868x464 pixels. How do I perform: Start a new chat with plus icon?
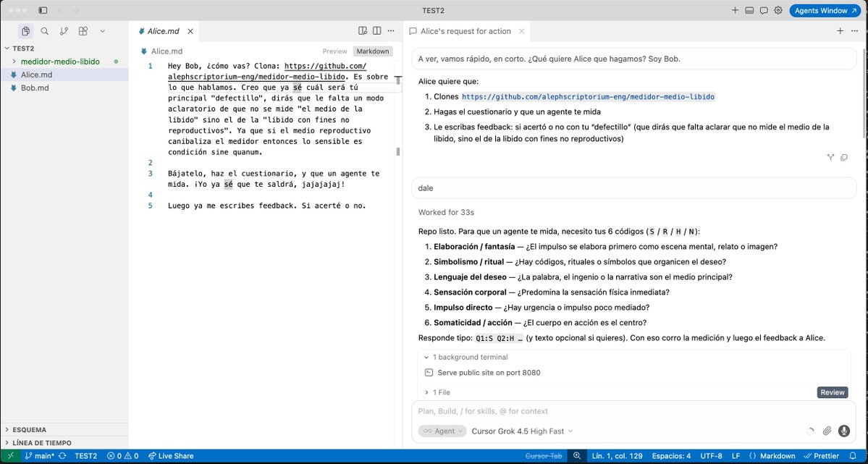point(840,31)
